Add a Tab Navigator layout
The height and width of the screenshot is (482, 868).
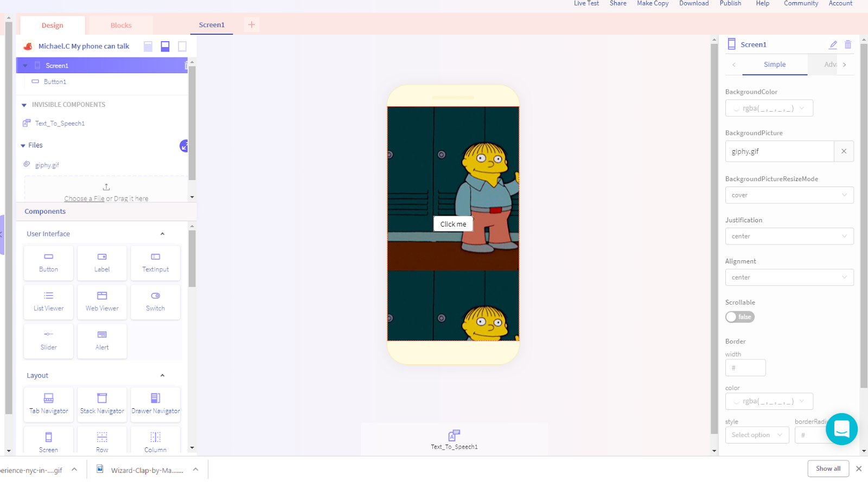48,404
